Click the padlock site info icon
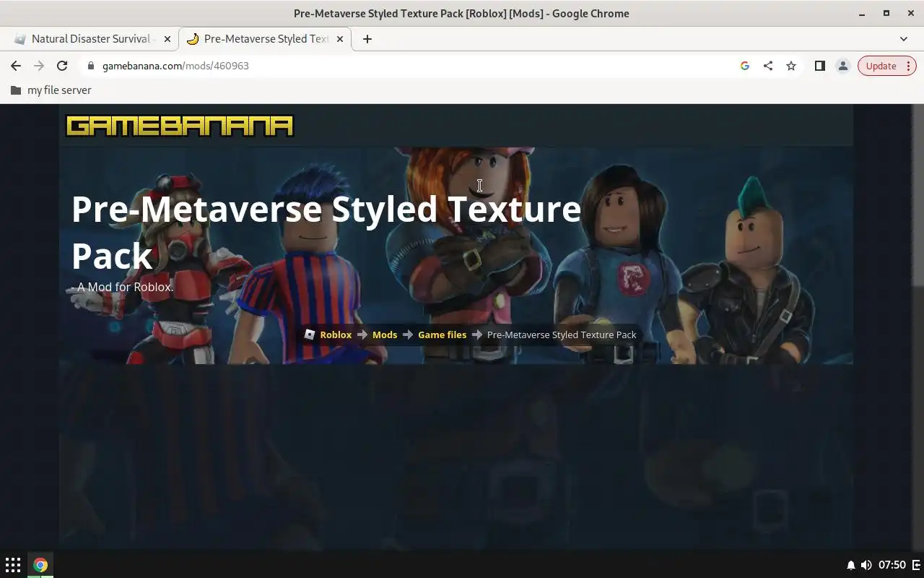This screenshot has width=924, height=578. point(90,66)
